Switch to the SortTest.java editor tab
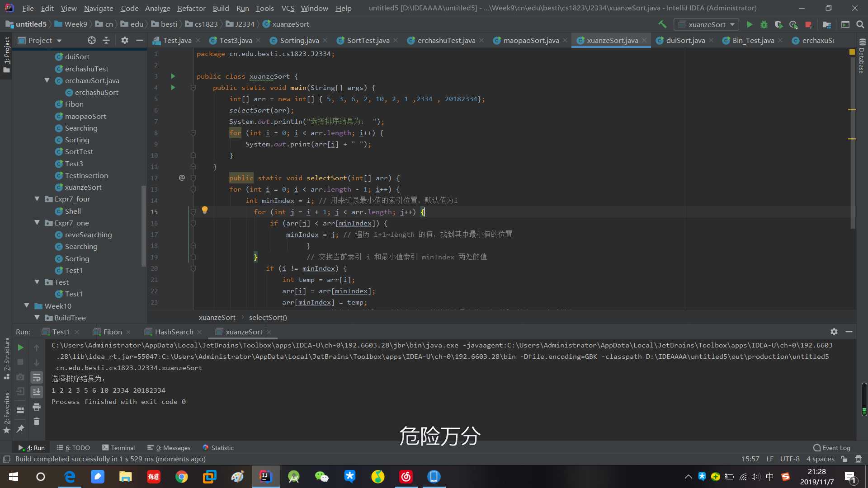The width and height of the screenshot is (868, 488). (368, 40)
